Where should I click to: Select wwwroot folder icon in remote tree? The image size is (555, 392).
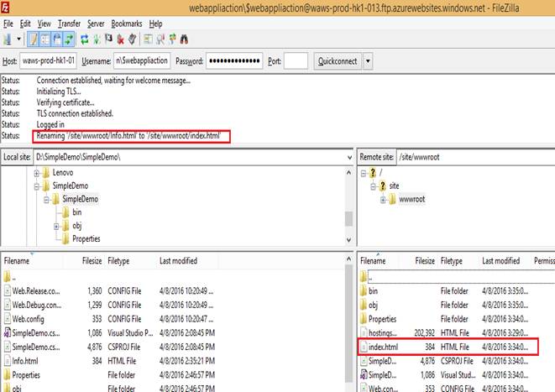(392, 200)
